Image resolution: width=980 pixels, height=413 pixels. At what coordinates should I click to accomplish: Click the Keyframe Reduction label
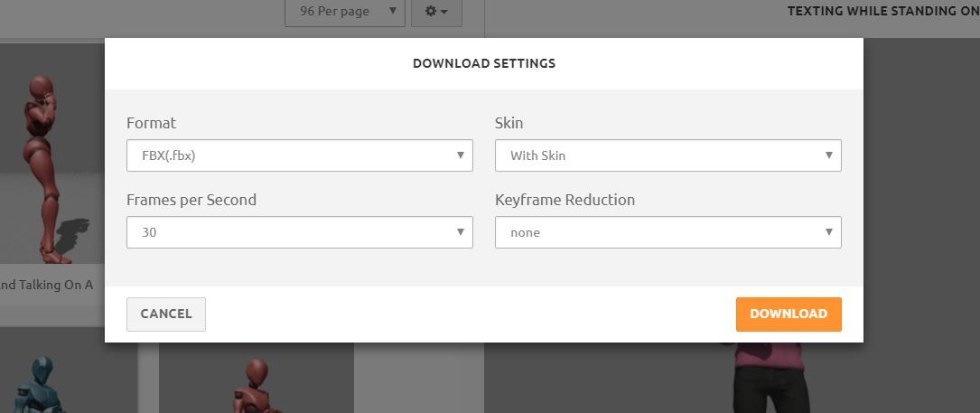click(x=565, y=200)
